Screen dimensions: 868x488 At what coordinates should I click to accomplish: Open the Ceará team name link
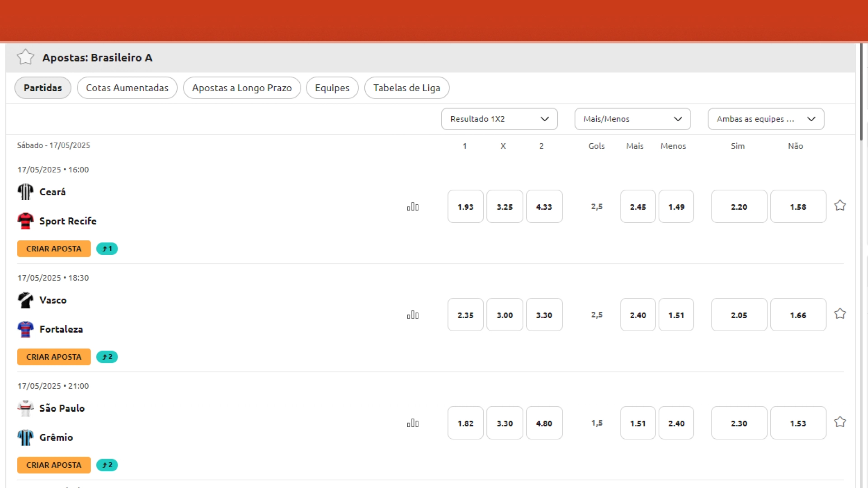coord(52,192)
